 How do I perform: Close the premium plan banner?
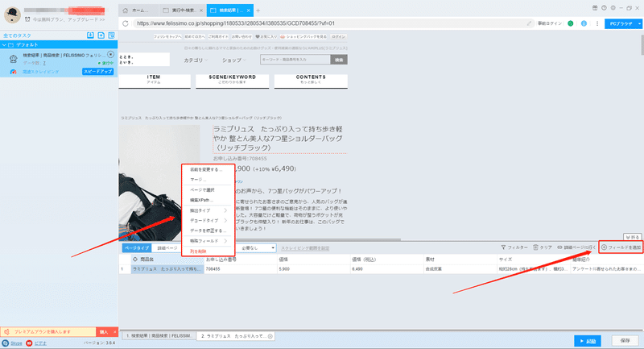coord(114,332)
